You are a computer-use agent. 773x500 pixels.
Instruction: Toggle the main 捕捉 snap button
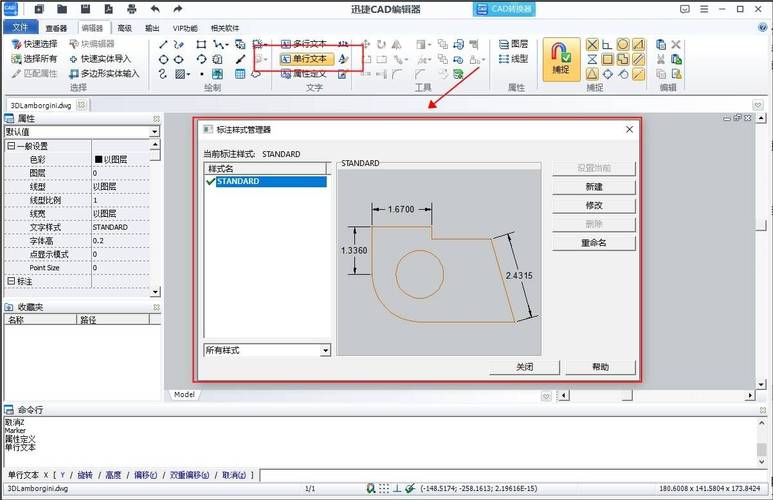(x=561, y=59)
